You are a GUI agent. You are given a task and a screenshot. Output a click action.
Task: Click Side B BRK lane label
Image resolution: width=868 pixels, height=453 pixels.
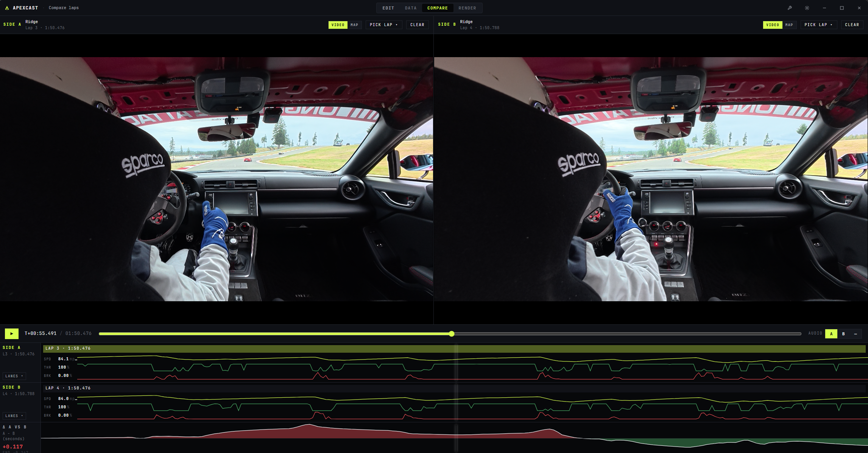(47, 416)
